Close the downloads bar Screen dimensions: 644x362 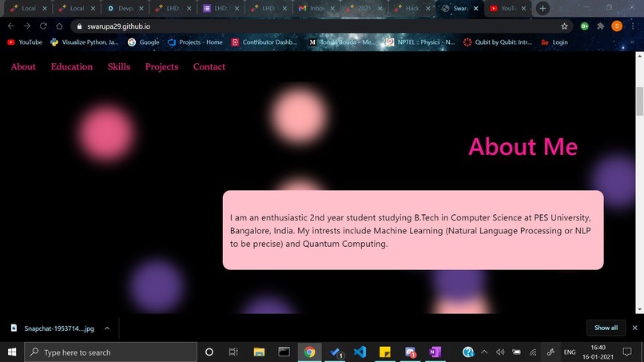634,328
